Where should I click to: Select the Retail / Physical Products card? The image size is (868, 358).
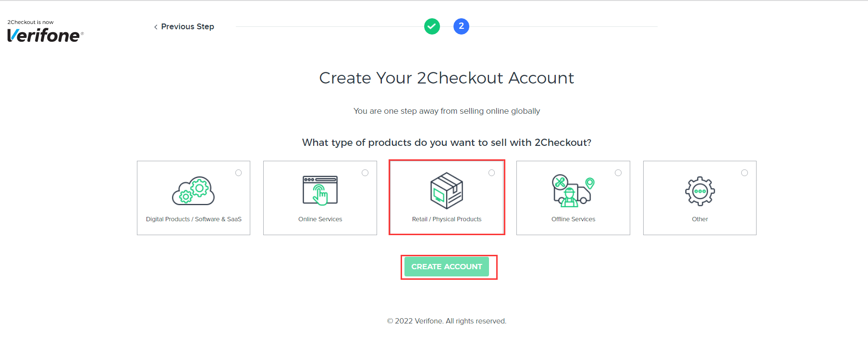(446, 198)
